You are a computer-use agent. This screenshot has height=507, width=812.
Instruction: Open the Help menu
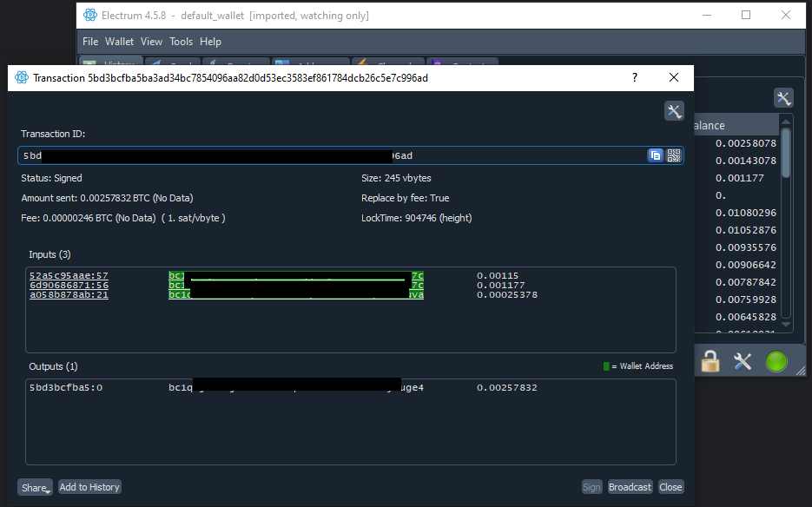(x=210, y=42)
